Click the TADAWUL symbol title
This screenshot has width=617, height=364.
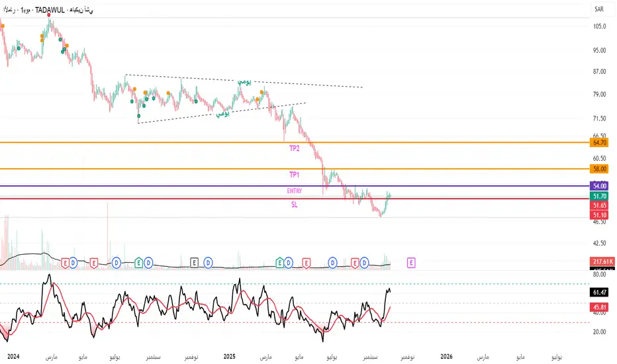(50, 10)
